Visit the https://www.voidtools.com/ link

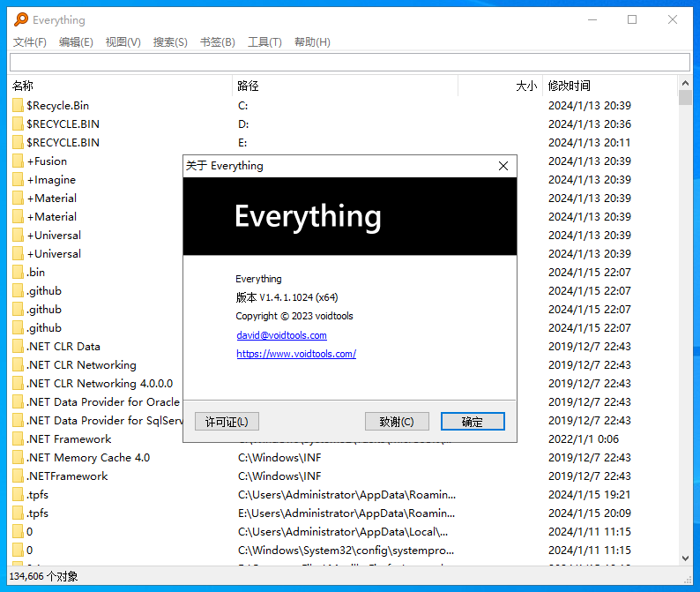[x=295, y=354]
